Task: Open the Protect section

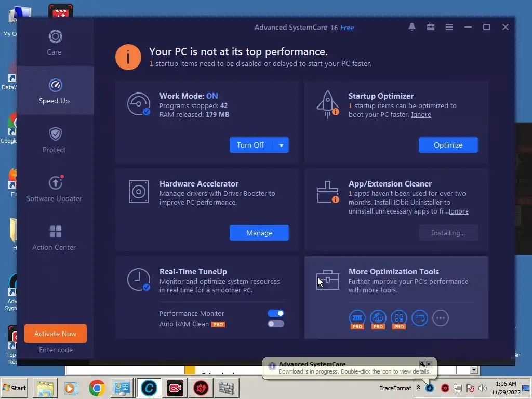Action: coord(55,140)
